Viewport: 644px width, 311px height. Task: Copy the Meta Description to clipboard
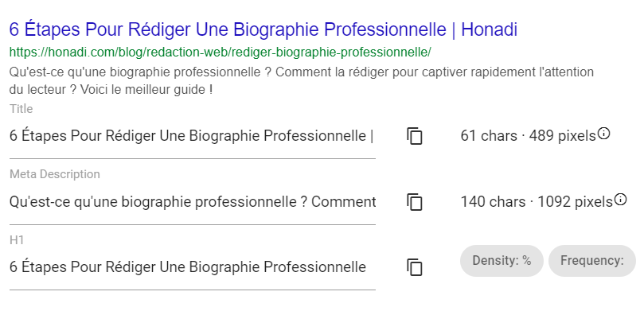pyautogui.click(x=415, y=202)
